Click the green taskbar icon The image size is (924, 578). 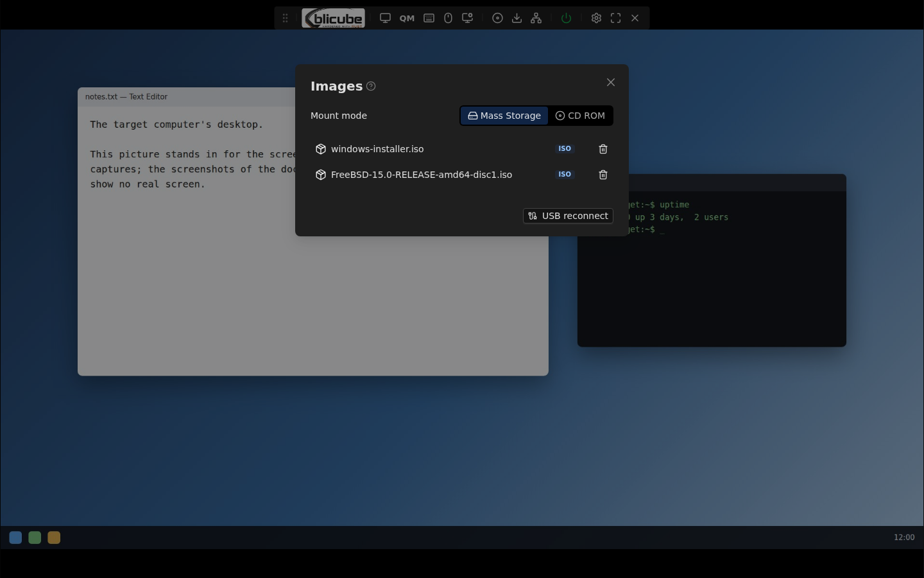point(35,538)
